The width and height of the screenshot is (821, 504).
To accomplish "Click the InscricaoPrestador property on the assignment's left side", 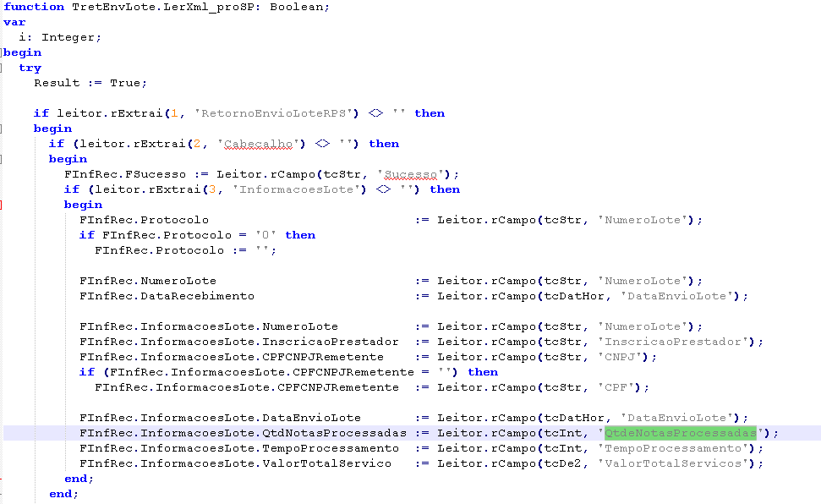I will (x=331, y=342).
